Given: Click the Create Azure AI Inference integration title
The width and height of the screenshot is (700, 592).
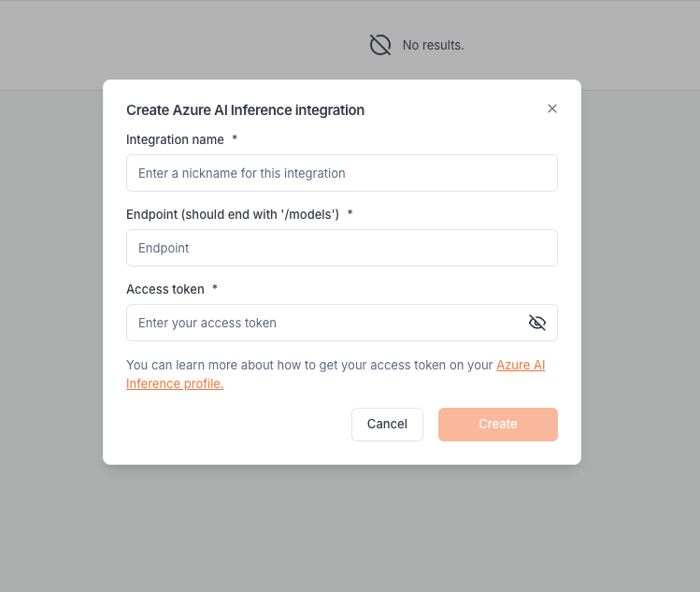Looking at the screenshot, I should (x=245, y=110).
